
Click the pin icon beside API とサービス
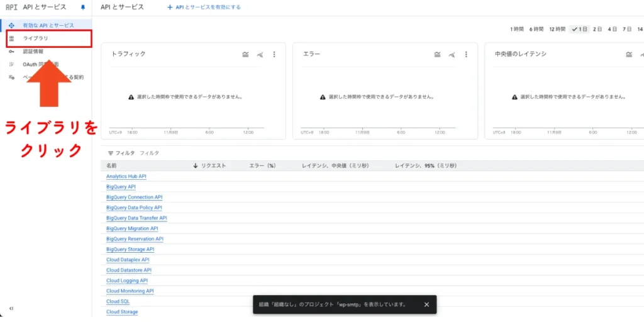point(82,8)
